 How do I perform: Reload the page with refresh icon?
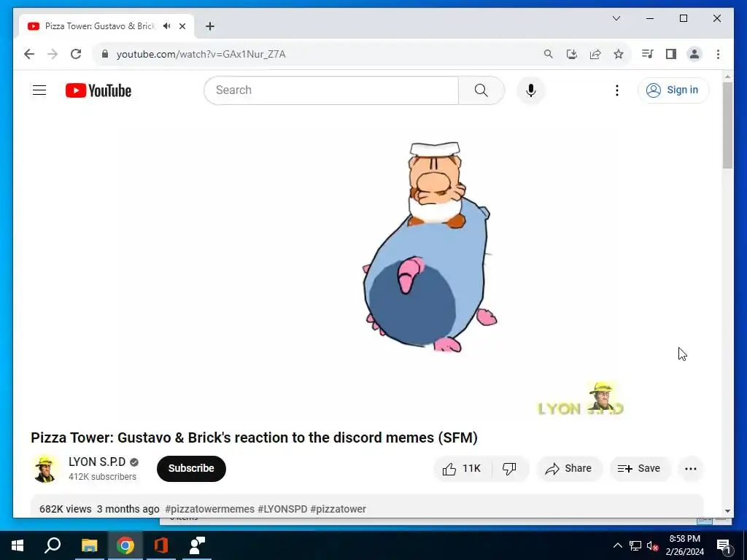tap(76, 54)
